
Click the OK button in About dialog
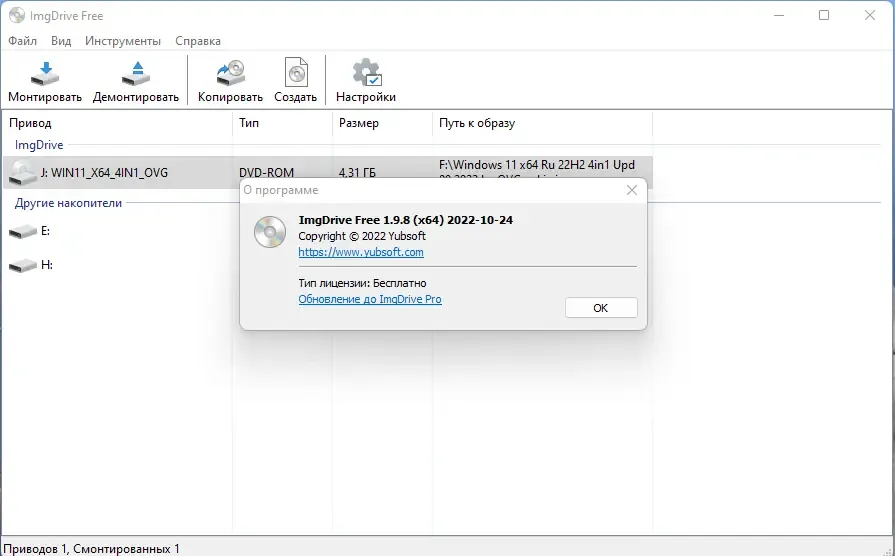601,308
